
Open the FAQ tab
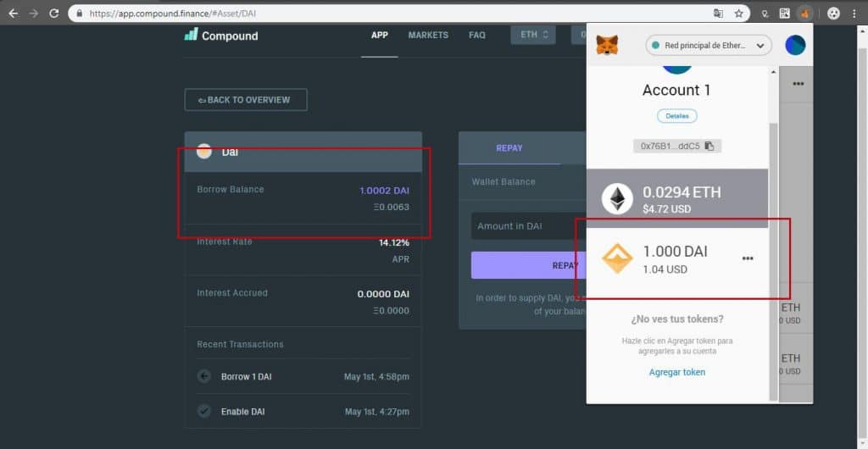(476, 35)
